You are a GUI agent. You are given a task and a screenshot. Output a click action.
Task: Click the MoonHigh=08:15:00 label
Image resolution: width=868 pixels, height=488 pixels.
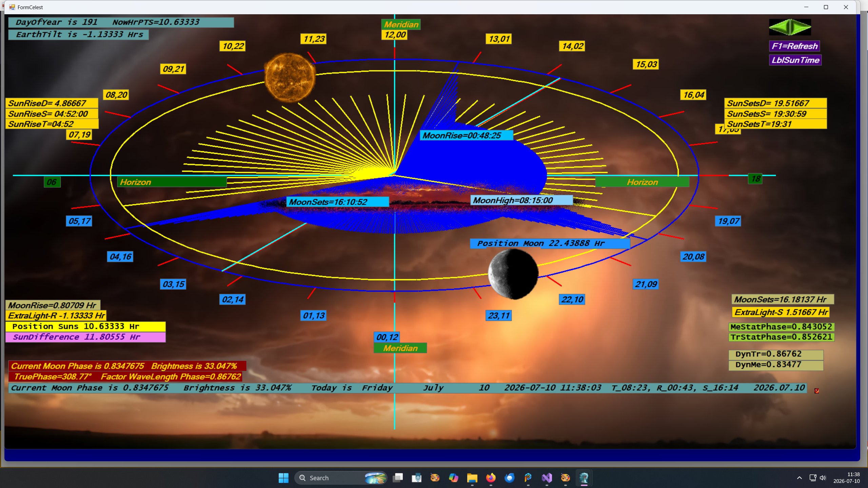click(521, 200)
